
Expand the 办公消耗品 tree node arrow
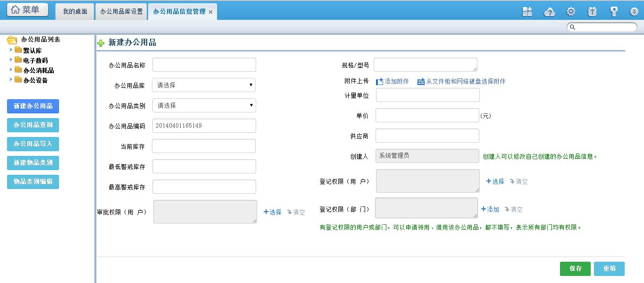(x=11, y=69)
